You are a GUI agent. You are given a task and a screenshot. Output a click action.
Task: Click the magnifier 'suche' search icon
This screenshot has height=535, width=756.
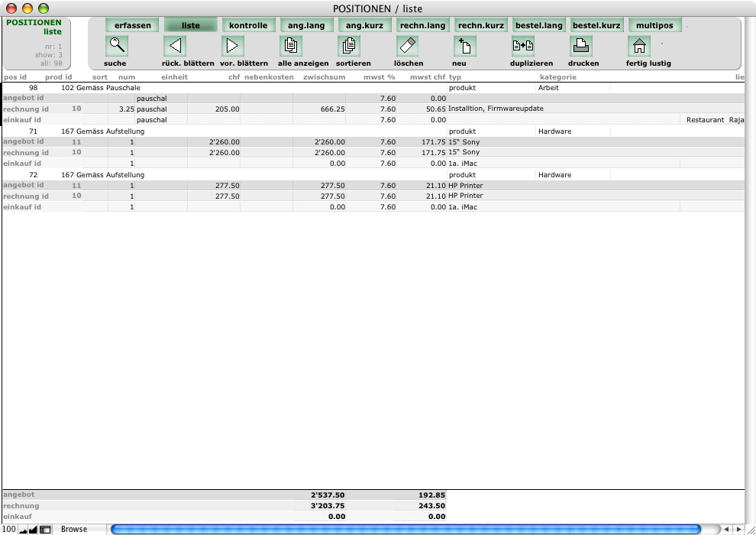(x=116, y=46)
